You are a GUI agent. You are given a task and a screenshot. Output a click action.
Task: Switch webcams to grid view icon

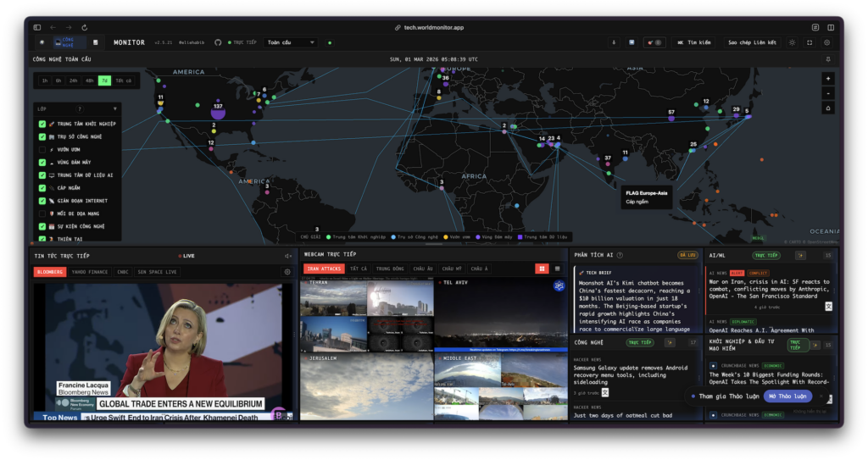click(541, 269)
